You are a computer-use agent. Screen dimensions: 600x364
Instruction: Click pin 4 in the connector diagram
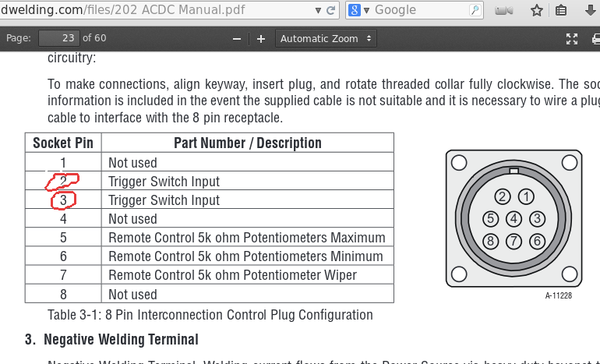coord(513,218)
